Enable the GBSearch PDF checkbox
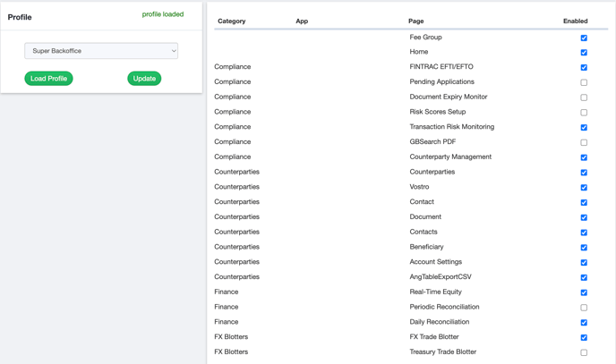The image size is (616, 364). click(584, 142)
